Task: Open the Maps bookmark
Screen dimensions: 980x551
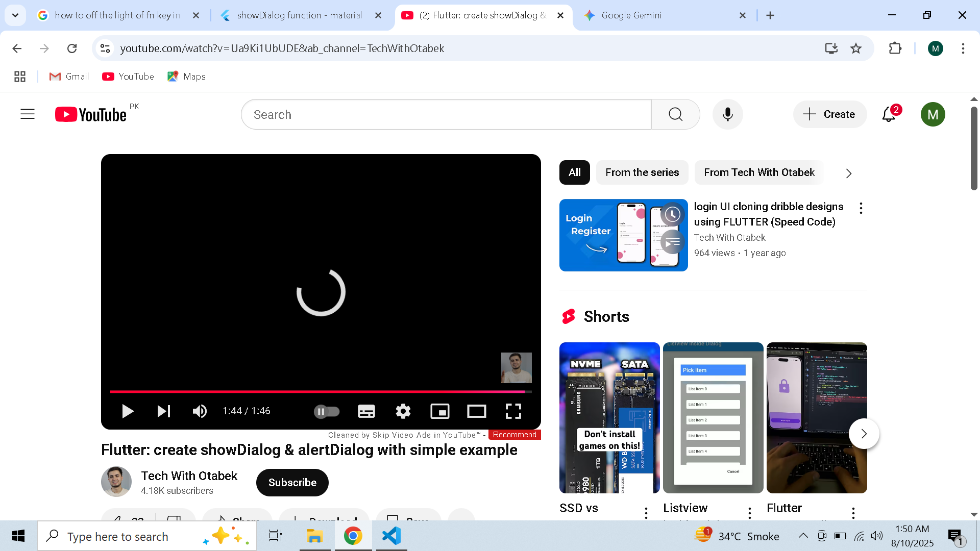Action: (x=186, y=77)
